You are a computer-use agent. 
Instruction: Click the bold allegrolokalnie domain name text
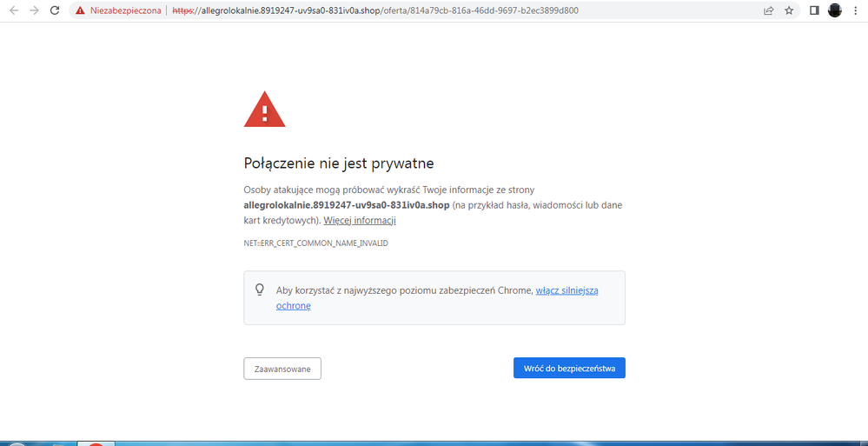pyautogui.click(x=347, y=205)
